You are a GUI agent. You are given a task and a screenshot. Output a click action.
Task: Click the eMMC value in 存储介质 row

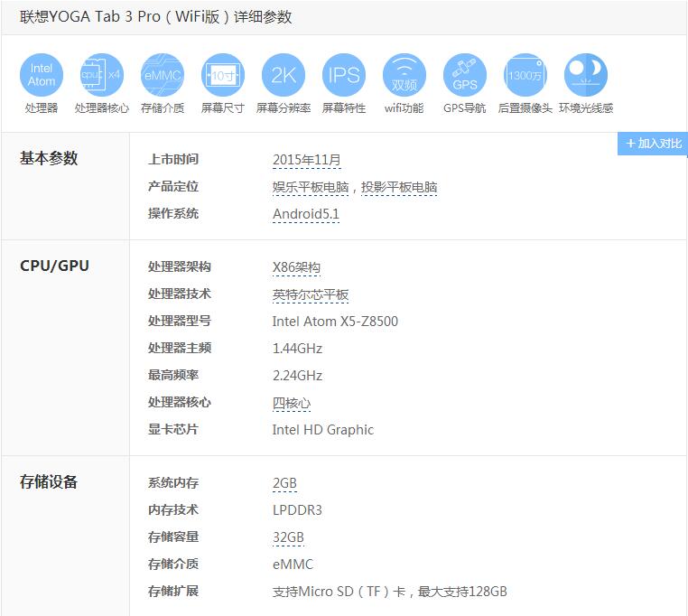click(x=293, y=565)
